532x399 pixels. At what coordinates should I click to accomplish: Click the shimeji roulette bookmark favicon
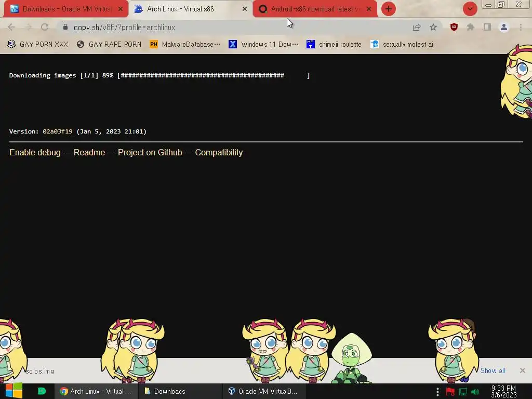311,44
